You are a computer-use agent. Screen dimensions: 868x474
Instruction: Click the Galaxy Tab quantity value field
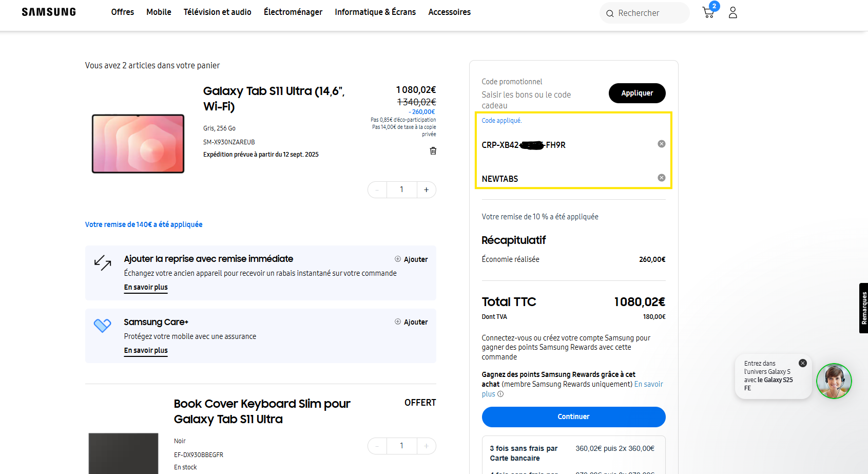coord(401,190)
